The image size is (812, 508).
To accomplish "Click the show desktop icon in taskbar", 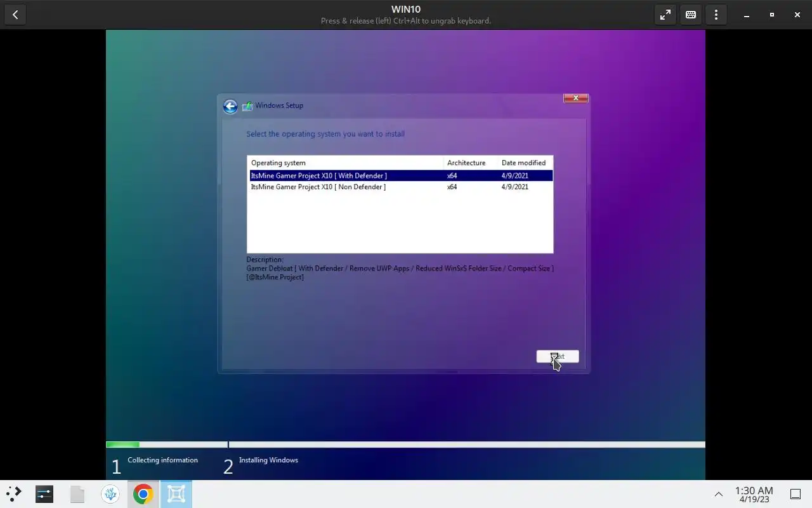I will click(795, 494).
